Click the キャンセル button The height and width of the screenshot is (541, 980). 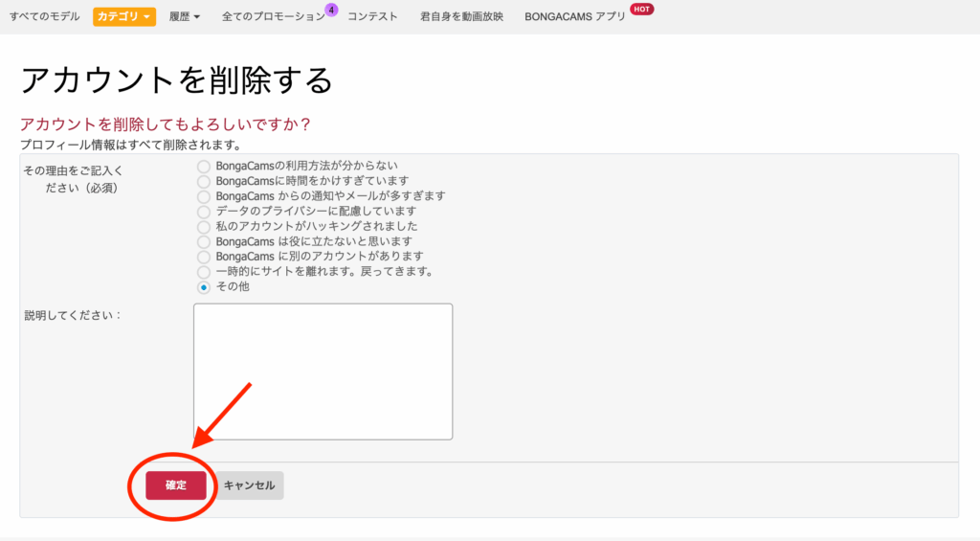(x=250, y=485)
